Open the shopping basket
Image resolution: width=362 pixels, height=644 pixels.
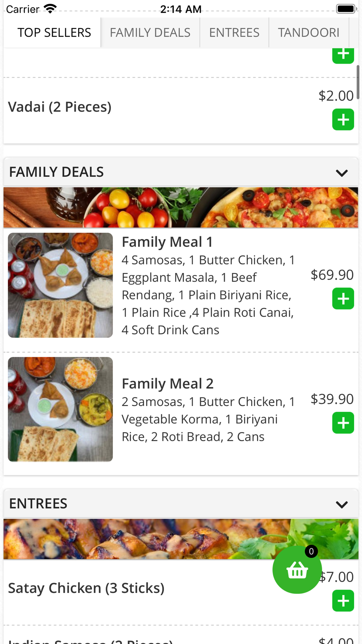297,570
